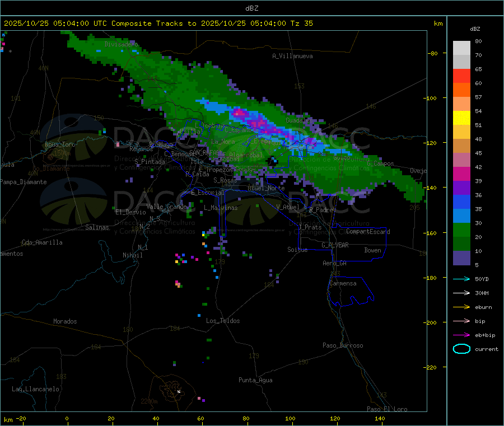Click the pink bip arrow in legend
Screen dimensions: 504x426
pos(461,321)
